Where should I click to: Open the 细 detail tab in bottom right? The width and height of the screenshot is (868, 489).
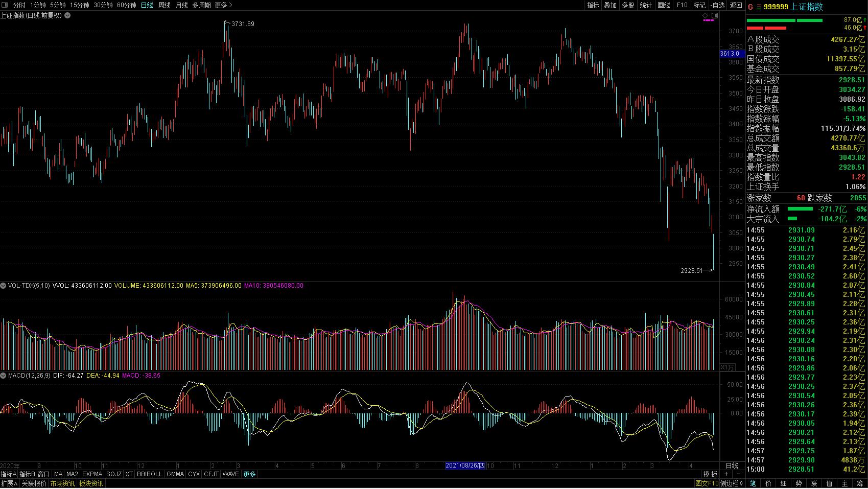[x=784, y=483]
